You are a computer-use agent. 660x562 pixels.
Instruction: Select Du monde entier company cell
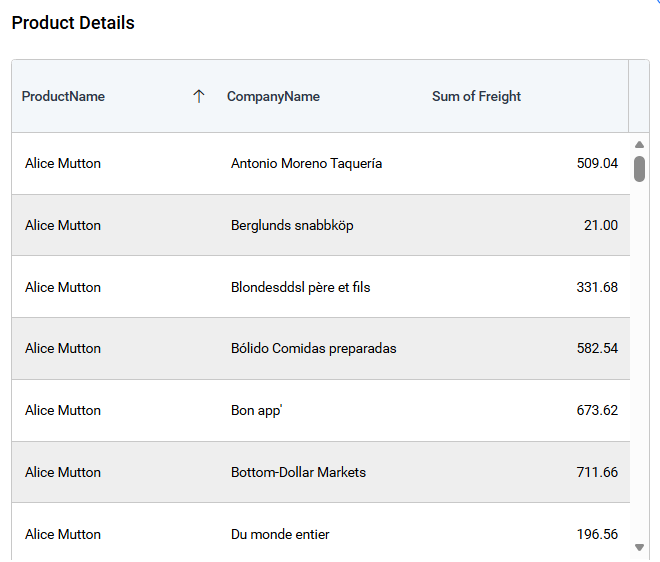click(x=280, y=535)
